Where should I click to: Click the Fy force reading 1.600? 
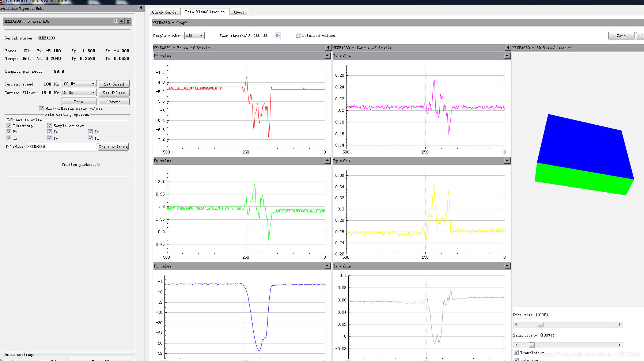point(89,51)
